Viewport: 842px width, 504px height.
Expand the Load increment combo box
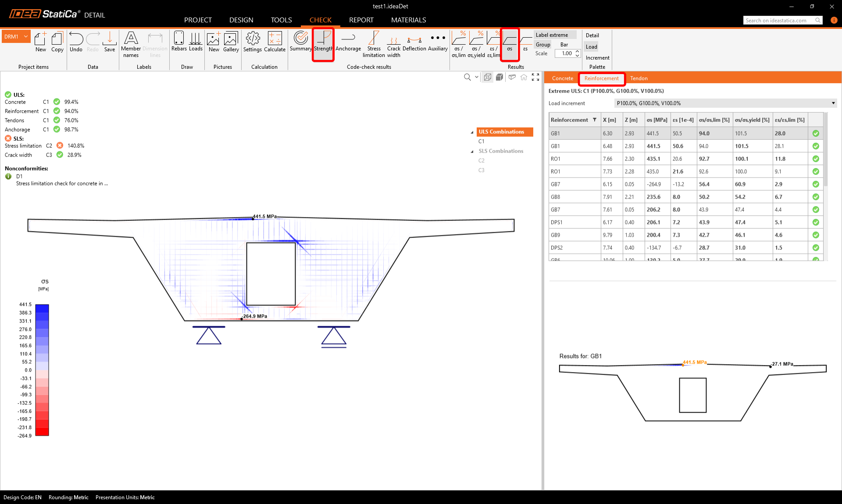tap(833, 103)
